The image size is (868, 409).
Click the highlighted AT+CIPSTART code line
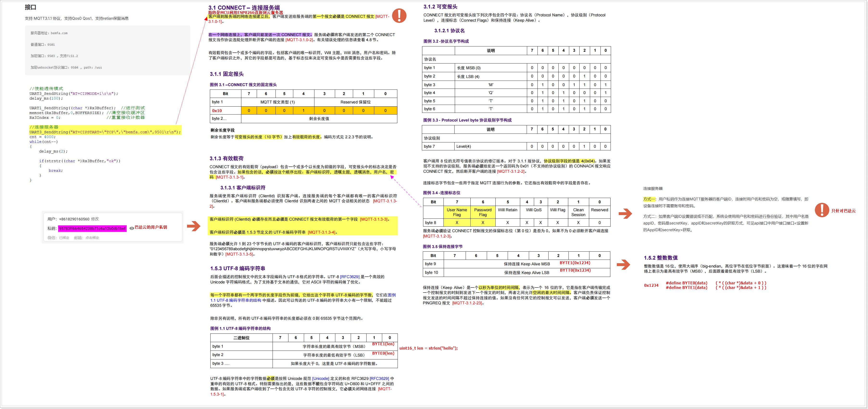[x=105, y=132]
